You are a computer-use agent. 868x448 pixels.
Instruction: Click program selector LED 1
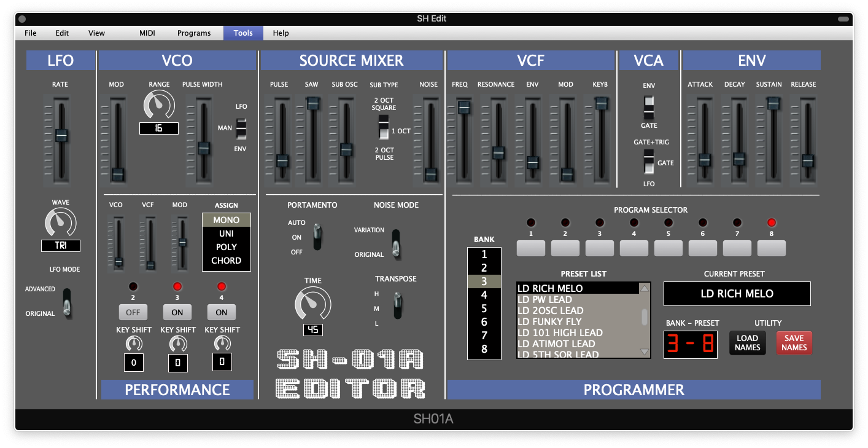[531, 222]
